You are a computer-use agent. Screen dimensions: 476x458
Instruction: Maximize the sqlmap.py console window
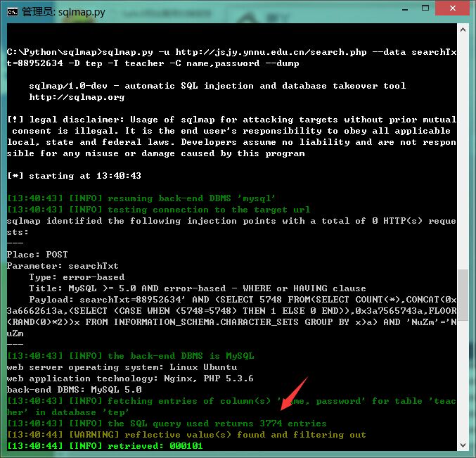tap(425, 8)
